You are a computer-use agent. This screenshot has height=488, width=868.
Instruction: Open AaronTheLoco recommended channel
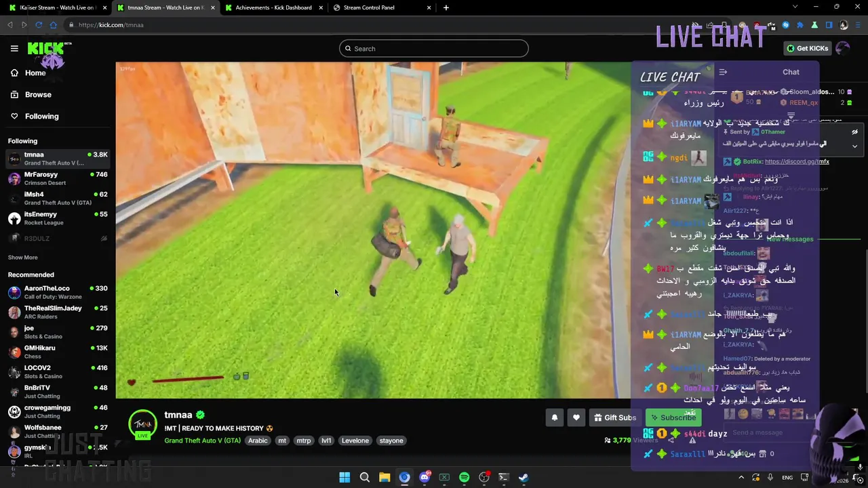point(58,292)
